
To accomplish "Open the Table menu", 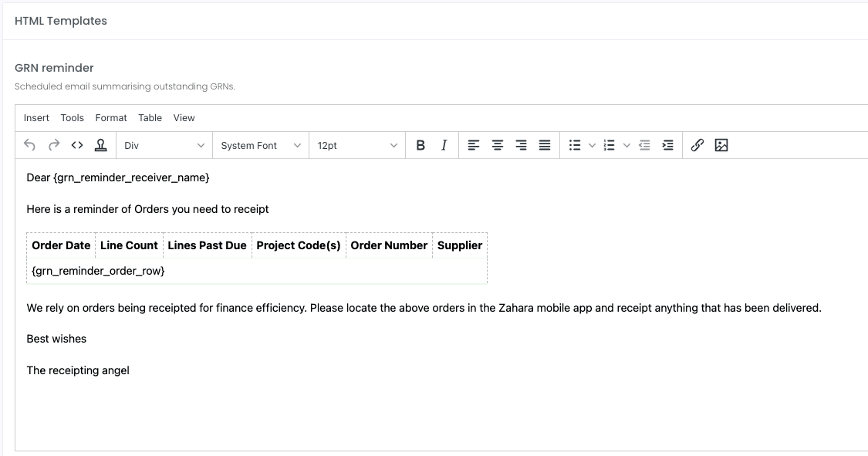I will coord(150,118).
